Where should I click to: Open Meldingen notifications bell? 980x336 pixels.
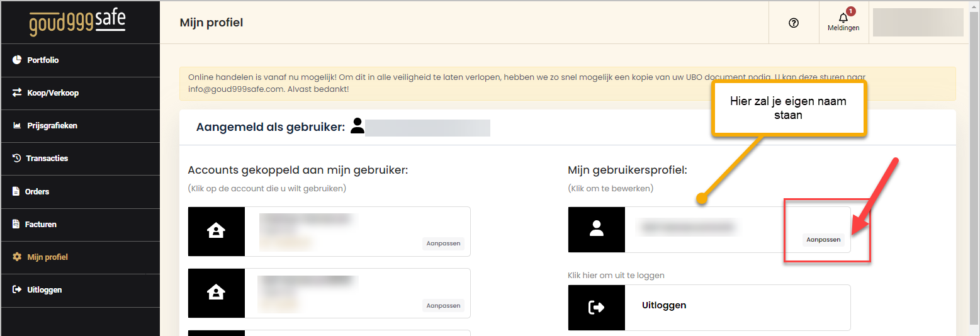(843, 22)
